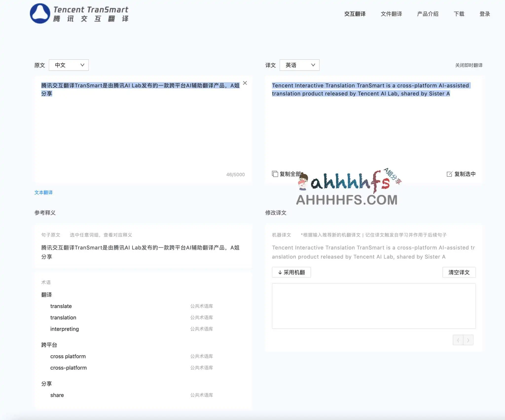The image size is (505, 420).
Task: Click the 登录 login link
Action: (484, 14)
